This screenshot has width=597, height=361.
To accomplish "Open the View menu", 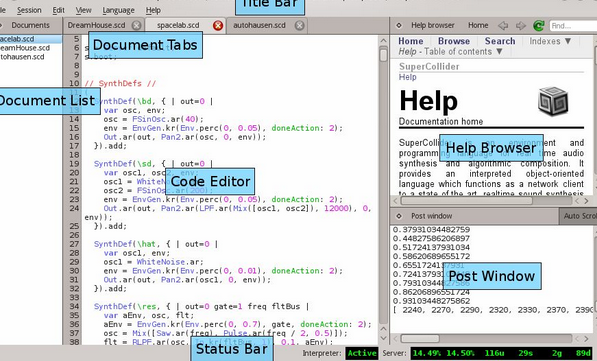I will (x=83, y=10).
